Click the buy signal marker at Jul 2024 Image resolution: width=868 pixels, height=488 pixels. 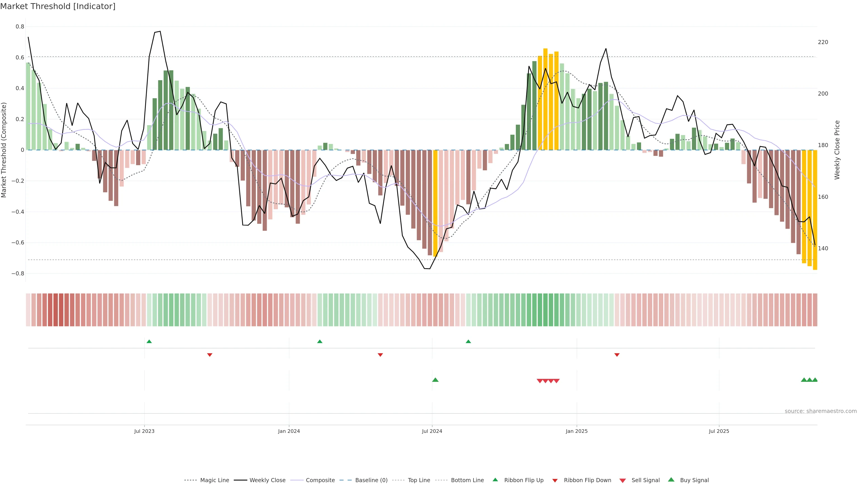pos(435,380)
